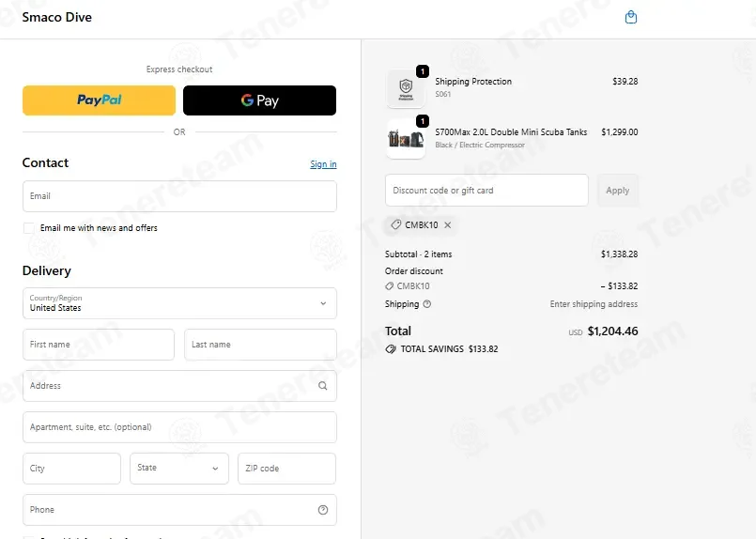This screenshot has height=539, width=756.
Task: Focus the Address field
Action: click(x=179, y=386)
